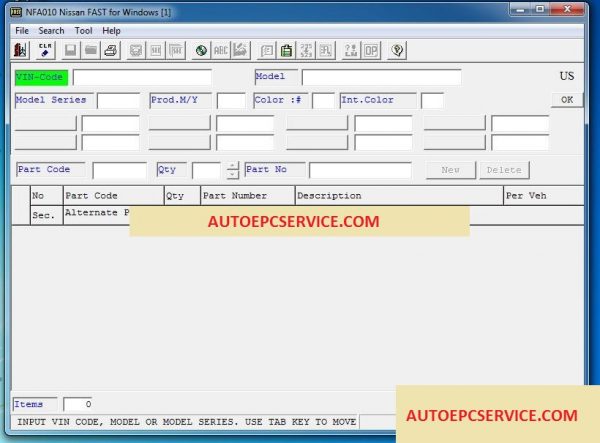
Task: Click the 'INPUT VIN CODE' status bar message
Action: point(186,422)
